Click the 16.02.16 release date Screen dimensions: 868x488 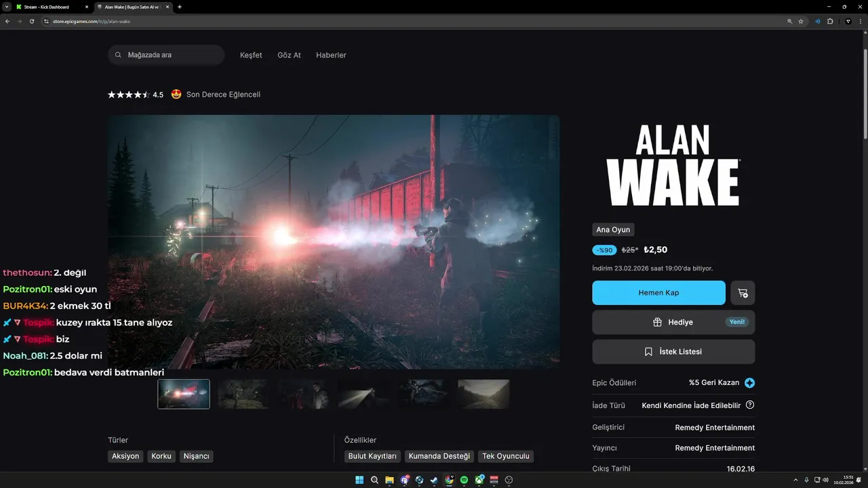coord(741,468)
